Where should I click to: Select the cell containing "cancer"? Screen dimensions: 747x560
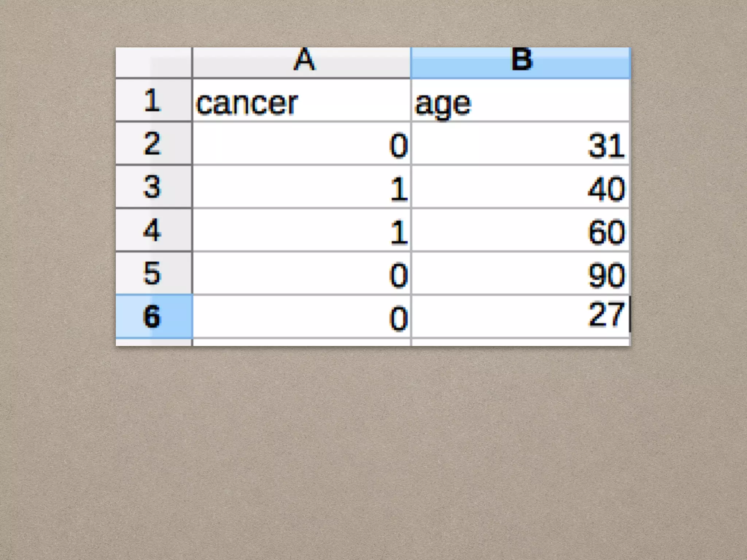click(x=301, y=100)
